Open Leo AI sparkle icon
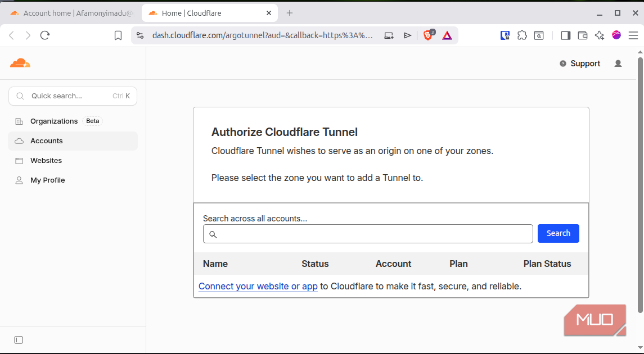The image size is (644, 354). (599, 36)
